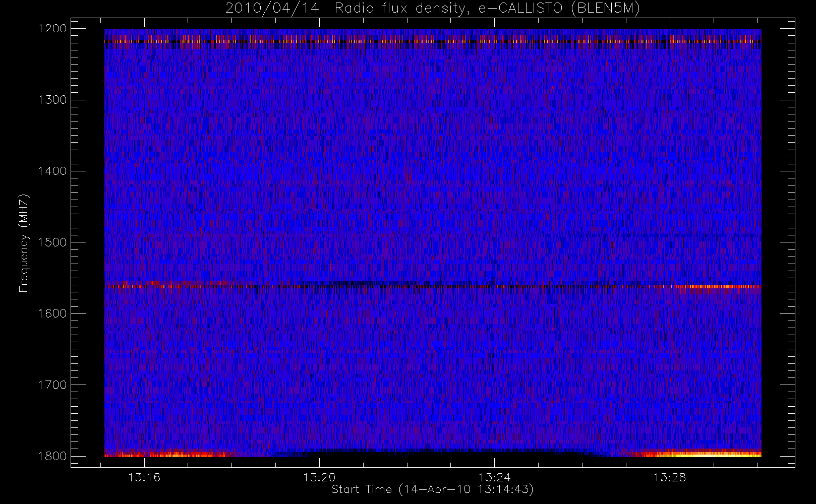816x504 pixels.
Task: Click the 13:24 time tick label
Action: point(495,477)
